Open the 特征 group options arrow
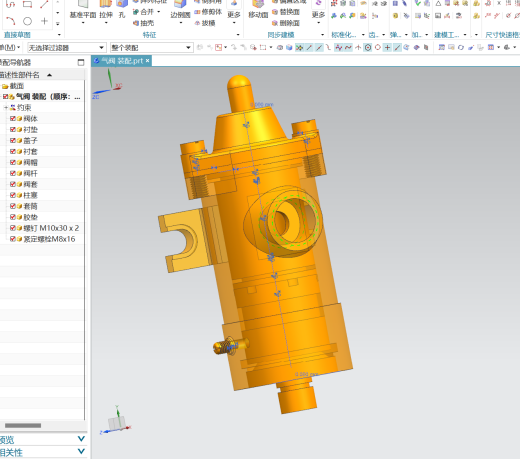This screenshot has width=520, height=459. pyautogui.click(x=238, y=35)
